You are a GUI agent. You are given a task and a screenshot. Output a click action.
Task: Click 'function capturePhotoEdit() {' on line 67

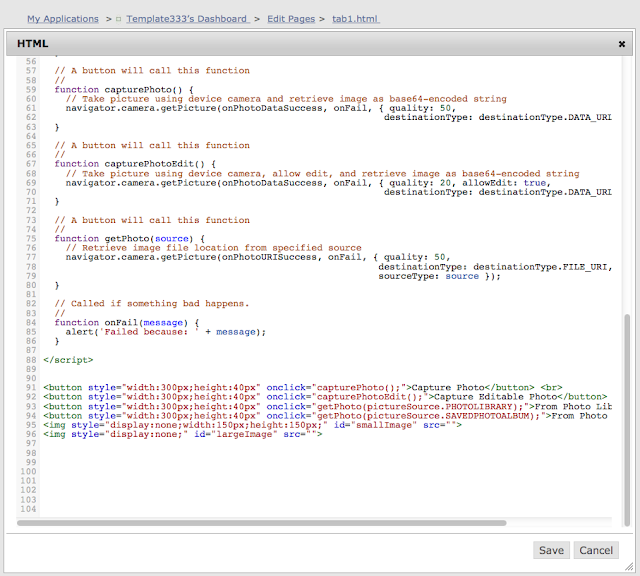click(x=135, y=164)
